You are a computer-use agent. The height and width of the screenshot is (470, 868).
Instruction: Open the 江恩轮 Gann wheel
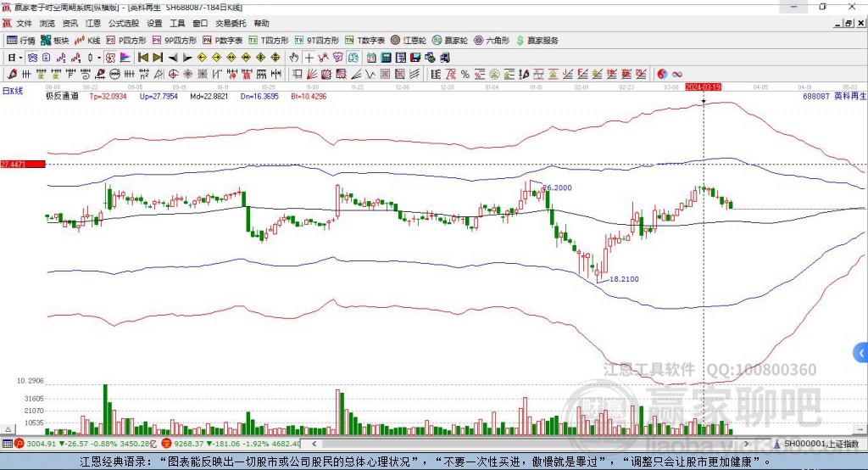click(409, 41)
